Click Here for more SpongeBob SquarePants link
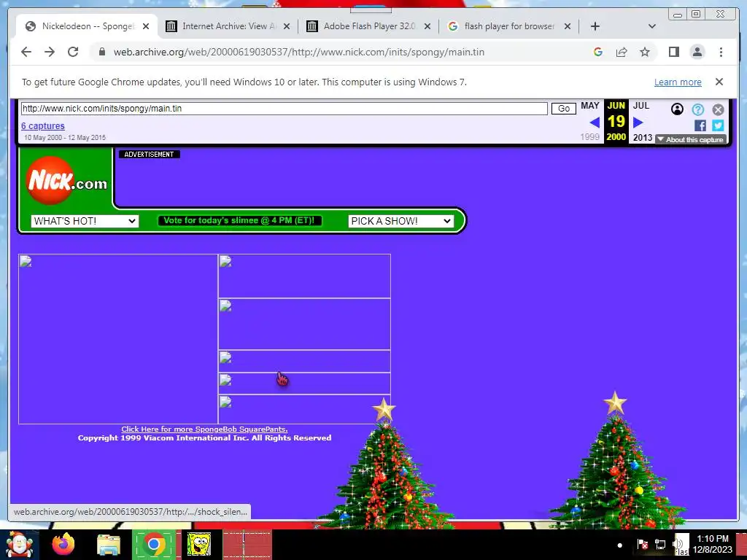Viewport: 747px width, 560px height. pos(204,429)
